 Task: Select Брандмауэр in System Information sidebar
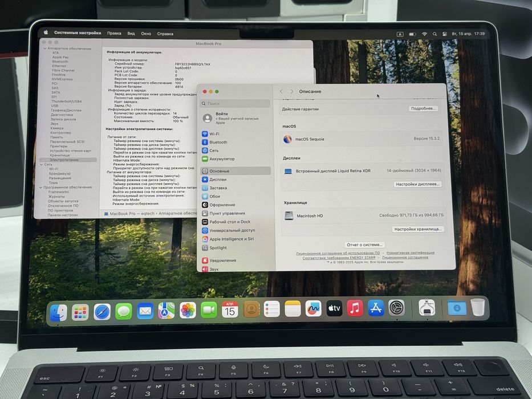tap(60, 173)
